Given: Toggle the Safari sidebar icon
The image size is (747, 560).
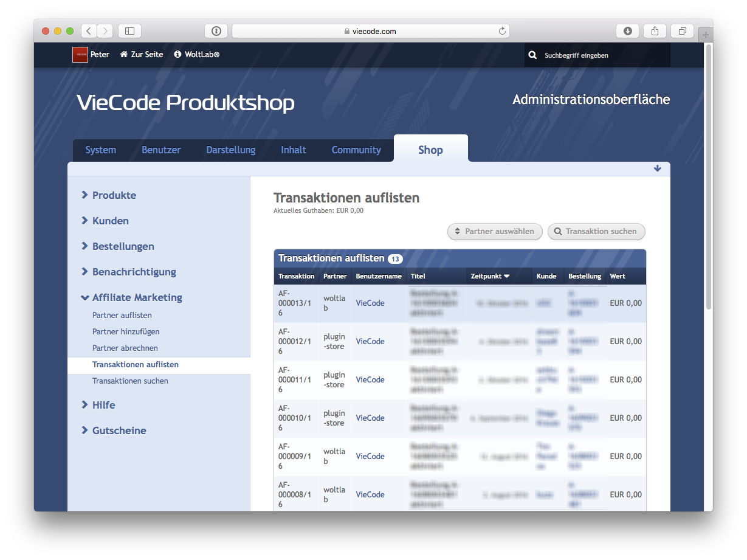Looking at the screenshot, I should click(x=129, y=31).
